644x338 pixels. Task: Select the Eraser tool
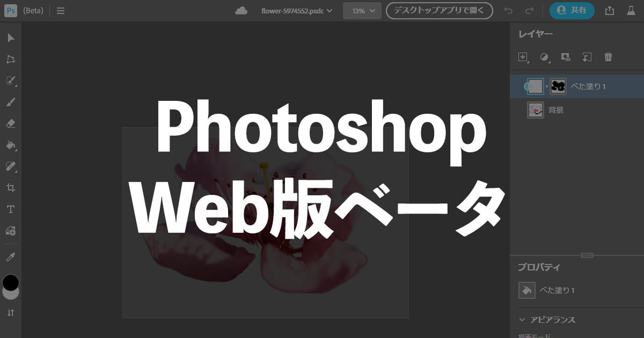pos(11,123)
